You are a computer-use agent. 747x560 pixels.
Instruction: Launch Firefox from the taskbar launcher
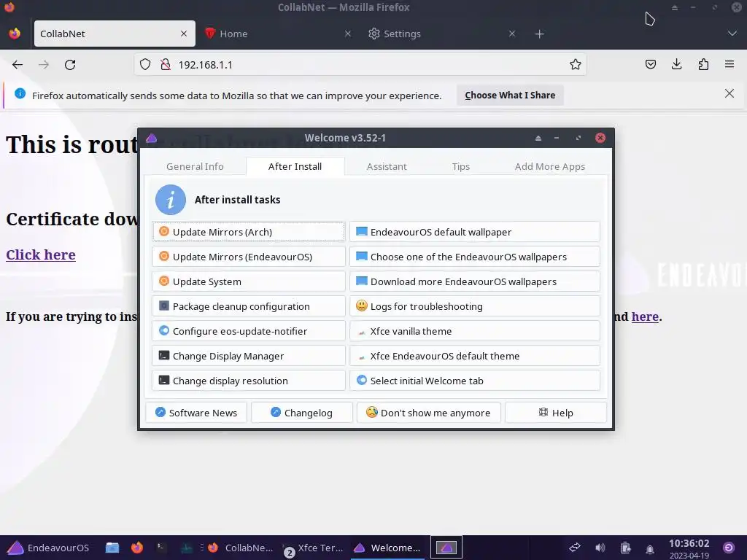(x=137, y=548)
